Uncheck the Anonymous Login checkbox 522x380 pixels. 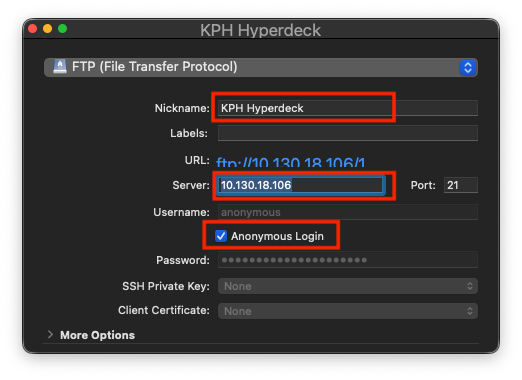click(221, 236)
